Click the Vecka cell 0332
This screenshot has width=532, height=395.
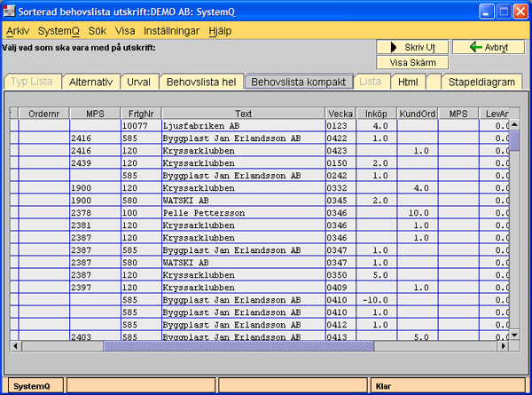click(340, 188)
